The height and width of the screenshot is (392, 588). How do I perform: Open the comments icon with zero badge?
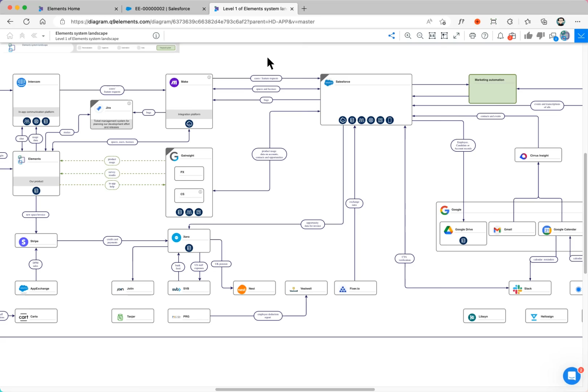553,36
